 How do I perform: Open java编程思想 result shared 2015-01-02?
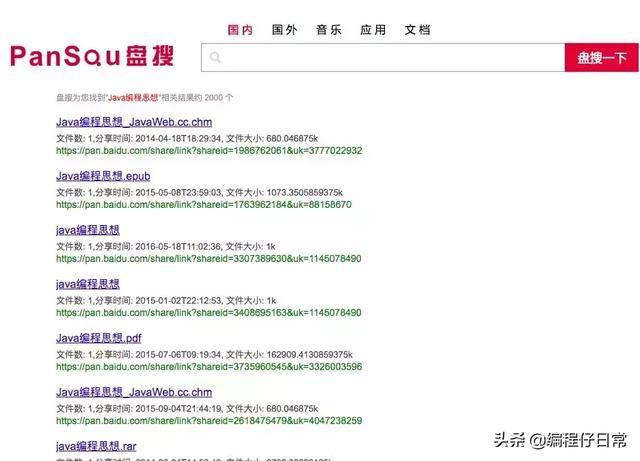[88, 284]
